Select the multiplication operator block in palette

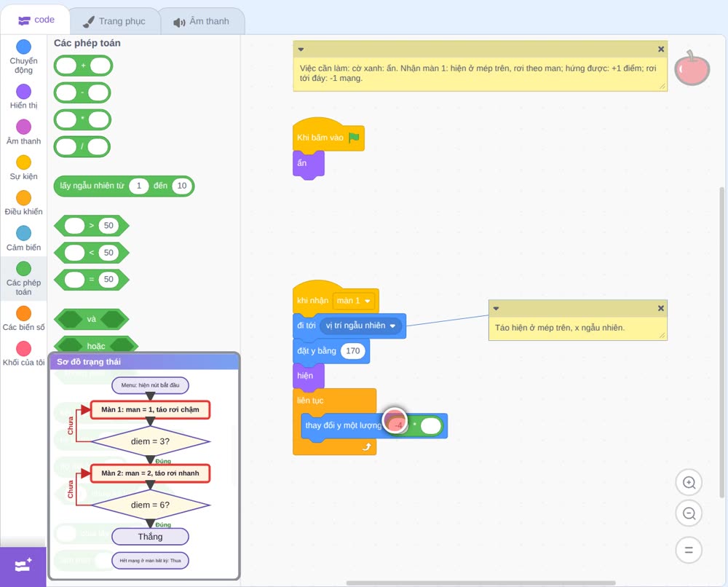click(x=83, y=120)
